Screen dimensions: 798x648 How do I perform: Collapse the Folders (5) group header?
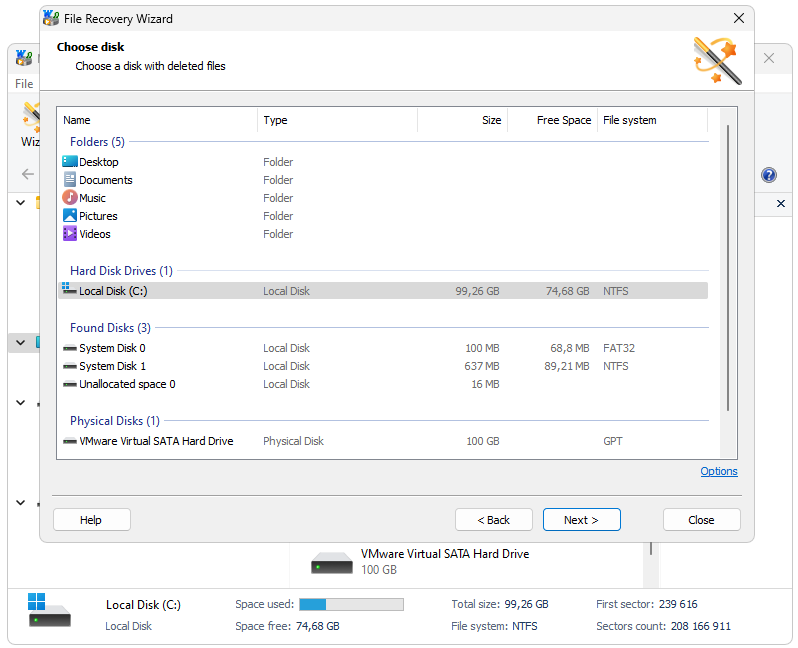[x=97, y=142]
